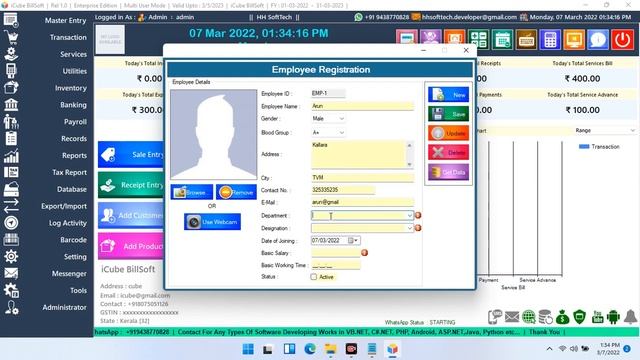Expand the Gender dropdown
The height and width of the screenshot is (360, 640).
(342, 119)
